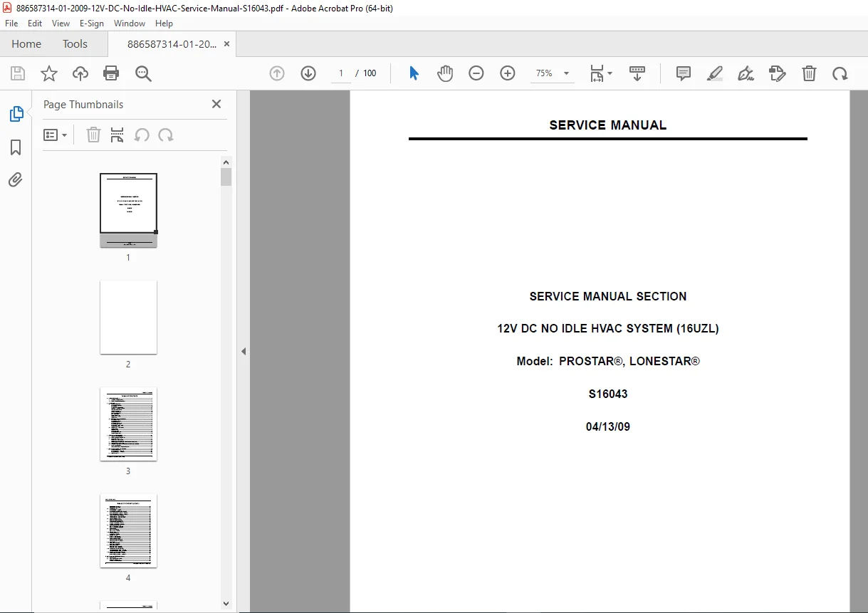Screen dimensions: 868x613
Task: Close the Page Thumbnails panel
Action: click(216, 104)
